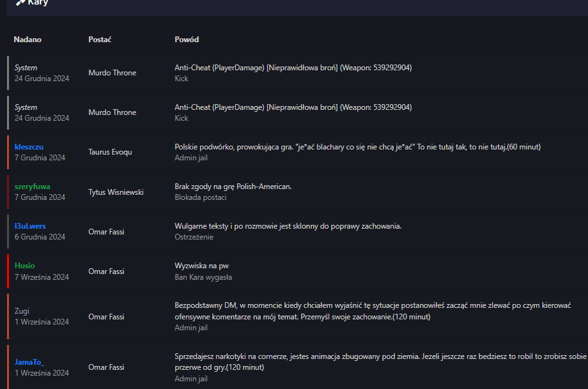Click 'Wyzwiska na pw' reason text
The image size is (588, 389).
click(x=201, y=266)
